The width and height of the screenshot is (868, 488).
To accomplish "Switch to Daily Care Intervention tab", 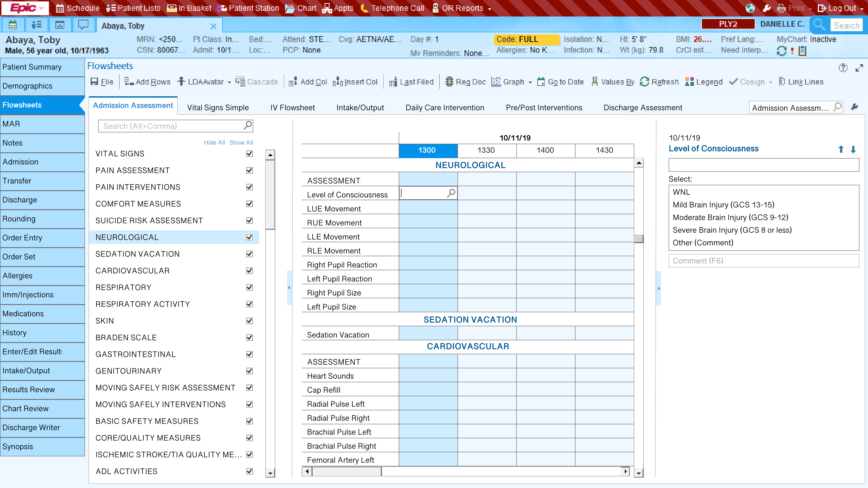I will click(x=445, y=108).
